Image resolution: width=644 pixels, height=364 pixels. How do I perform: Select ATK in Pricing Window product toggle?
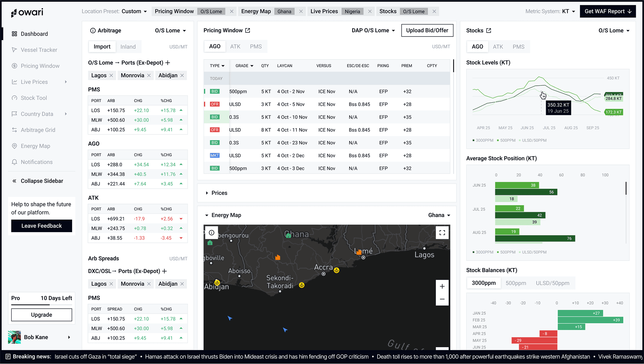235,47
